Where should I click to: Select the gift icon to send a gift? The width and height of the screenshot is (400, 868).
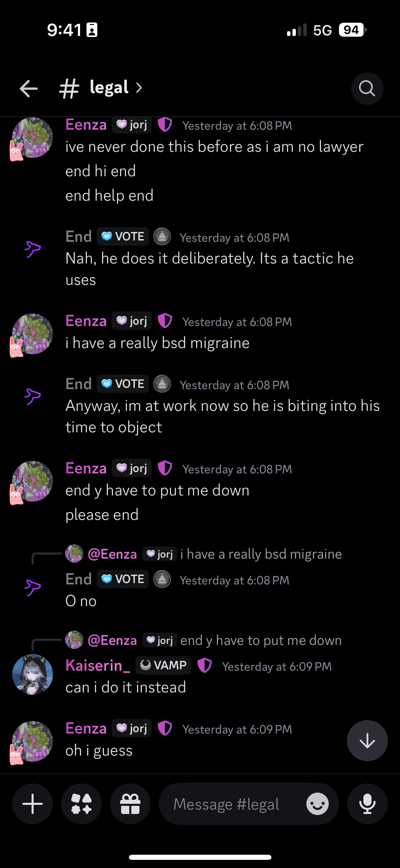click(130, 803)
